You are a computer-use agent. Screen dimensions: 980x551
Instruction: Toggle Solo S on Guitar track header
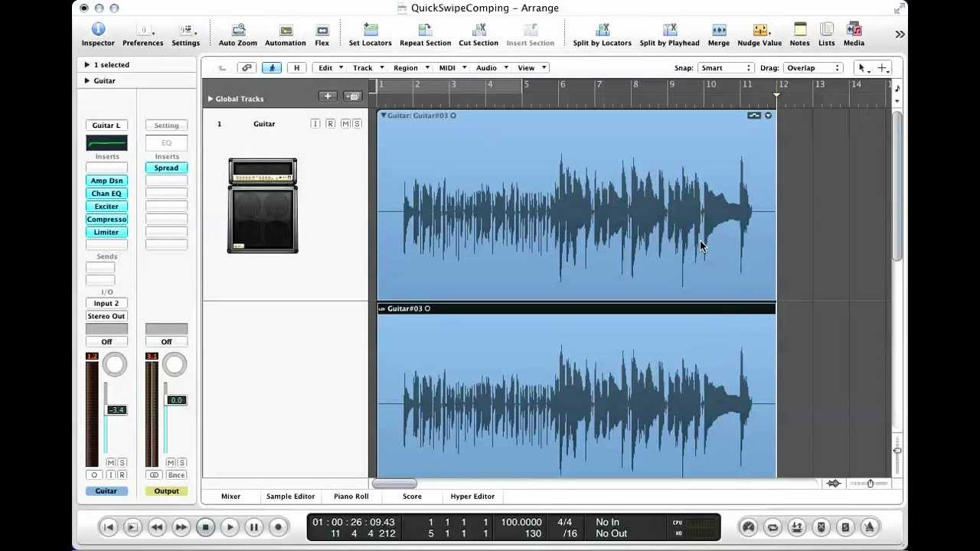point(357,124)
